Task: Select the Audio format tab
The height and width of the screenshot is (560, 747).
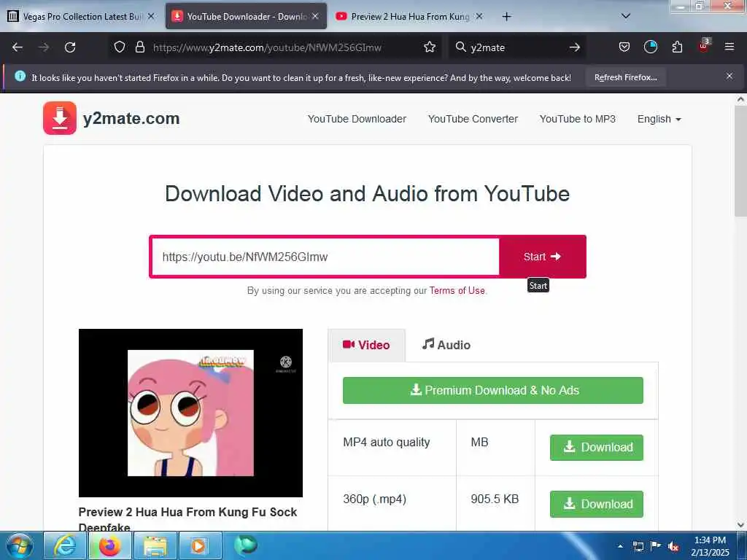Action: click(446, 345)
